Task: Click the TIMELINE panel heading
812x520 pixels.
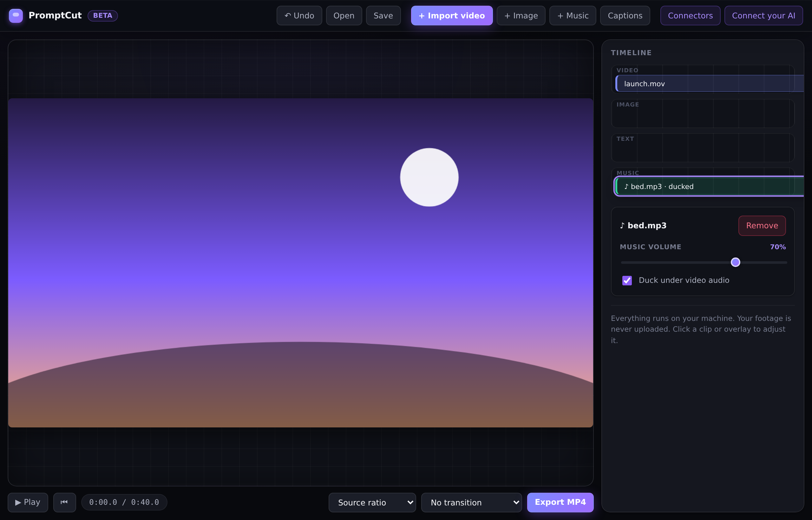Action: 631,53
